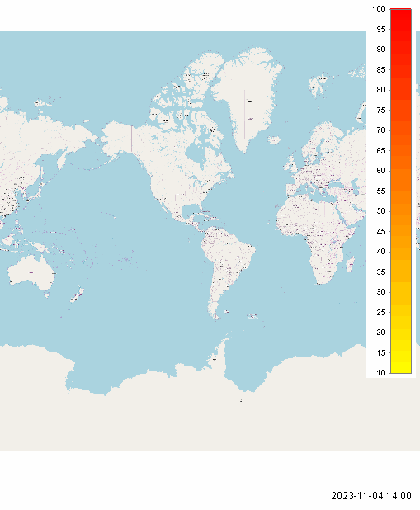Click the 2023-11-04 14:00 timestamp

pyautogui.click(x=371, y=496)
